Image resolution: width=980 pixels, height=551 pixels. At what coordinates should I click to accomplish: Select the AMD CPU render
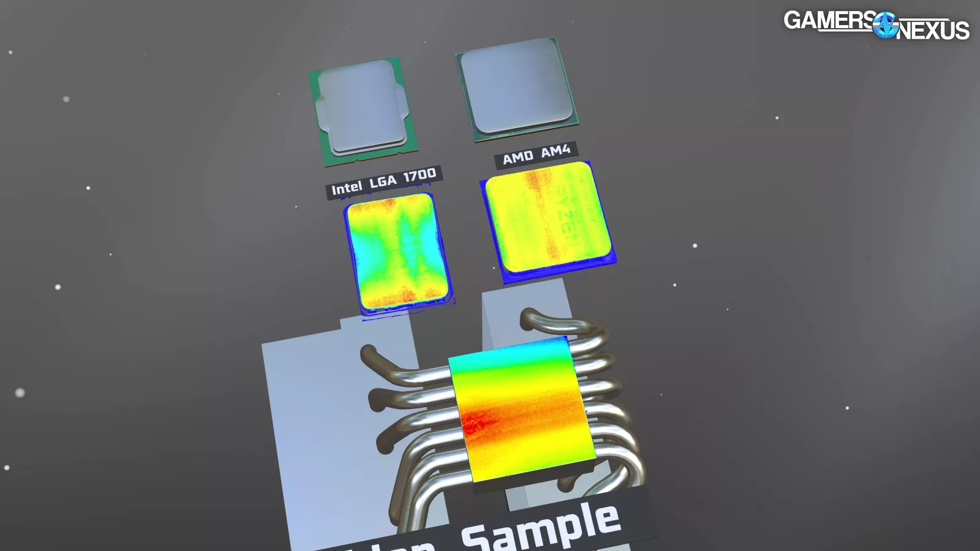coord(516,88)
